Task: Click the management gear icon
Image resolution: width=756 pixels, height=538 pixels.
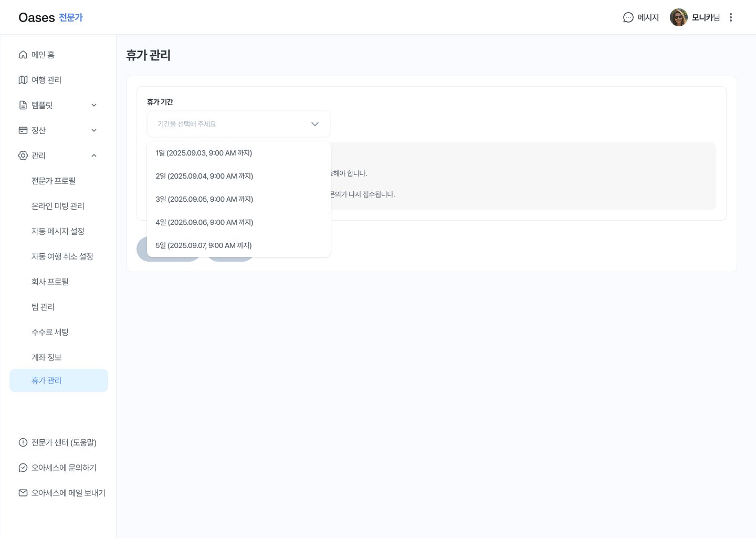Action: pyautogui.click(x=23, y=156)
